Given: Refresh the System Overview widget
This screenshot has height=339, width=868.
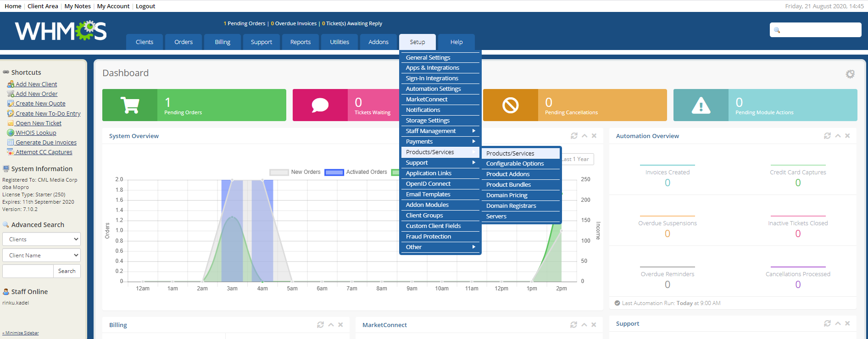Looking at the screenshot, I should [x=574, y=136].
